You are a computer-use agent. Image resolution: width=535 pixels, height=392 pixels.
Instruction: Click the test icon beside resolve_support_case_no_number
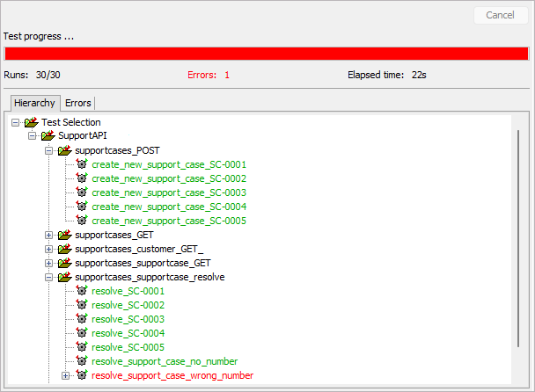[82, 361]
